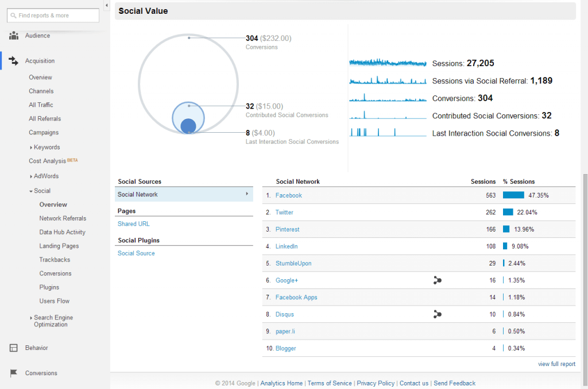Open the Audience section
This screenshot has height=389, width=588.
point(37,36)
